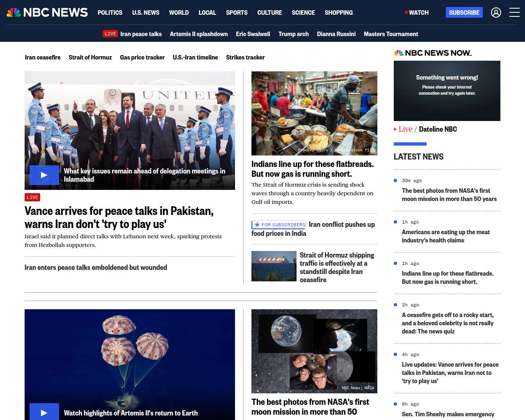This screenshot has width=525, height=420.
Task: Open the user account profile icon
Action: coord(496,13)
